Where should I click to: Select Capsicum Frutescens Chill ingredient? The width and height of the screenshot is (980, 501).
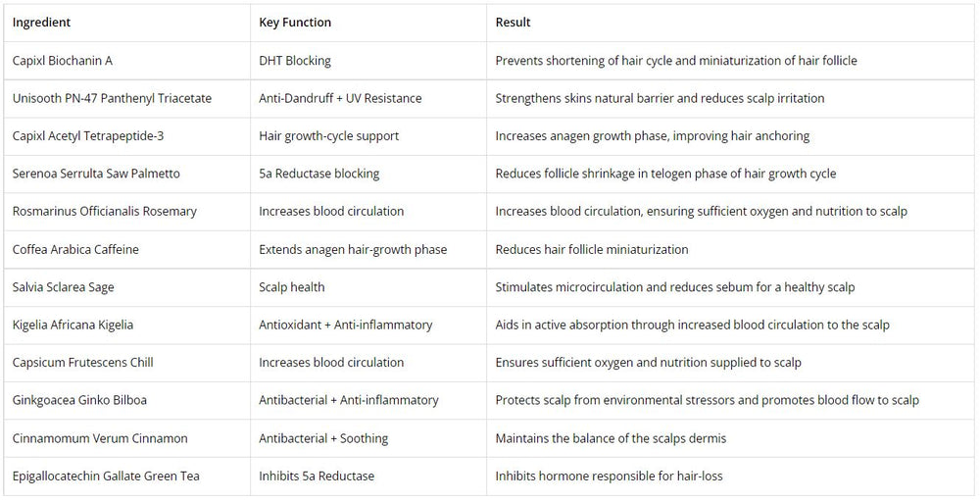[82, 362]
